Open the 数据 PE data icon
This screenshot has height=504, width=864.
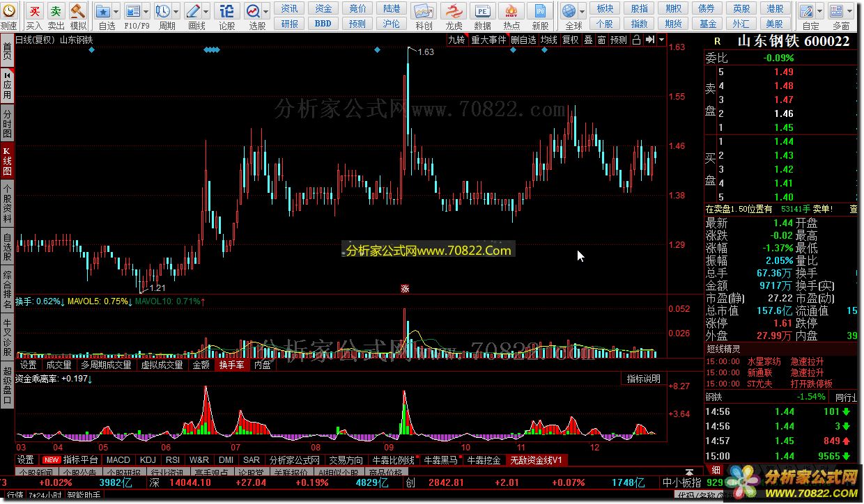point(482,11)
